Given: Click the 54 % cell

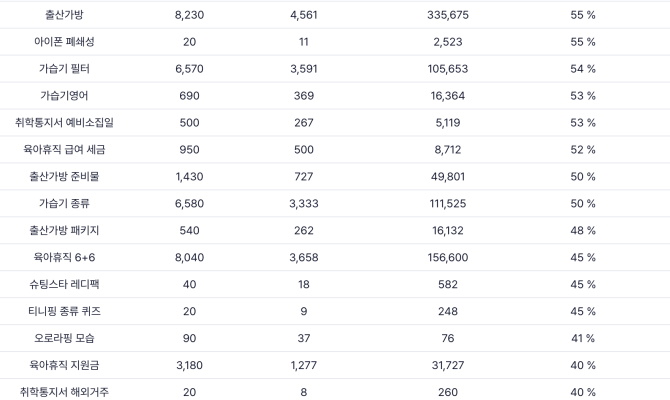Looking at the screenshot, I should coord(583,69).
